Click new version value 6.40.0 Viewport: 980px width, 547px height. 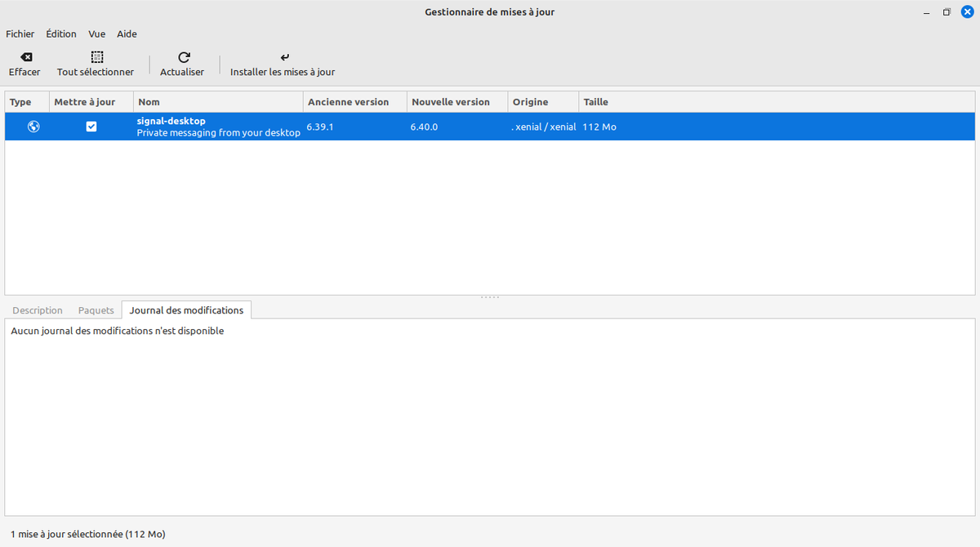[x=424, y=127]
